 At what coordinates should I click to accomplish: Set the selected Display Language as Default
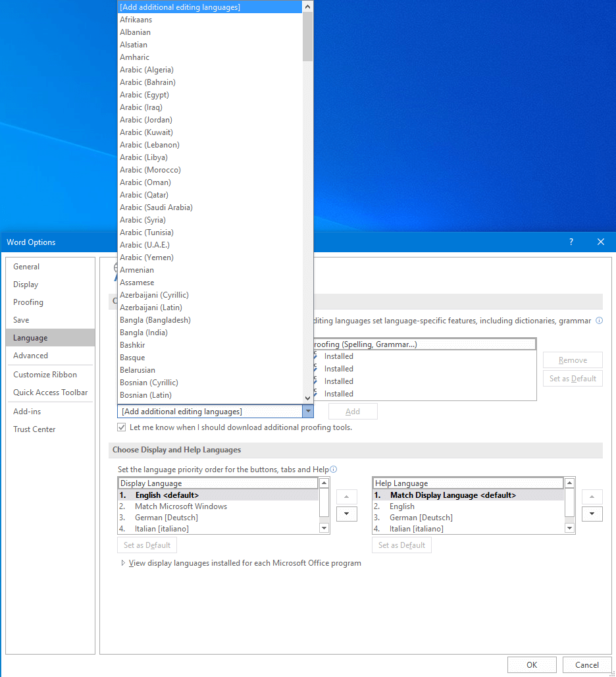pyautogui.click(x=147, y=545)
